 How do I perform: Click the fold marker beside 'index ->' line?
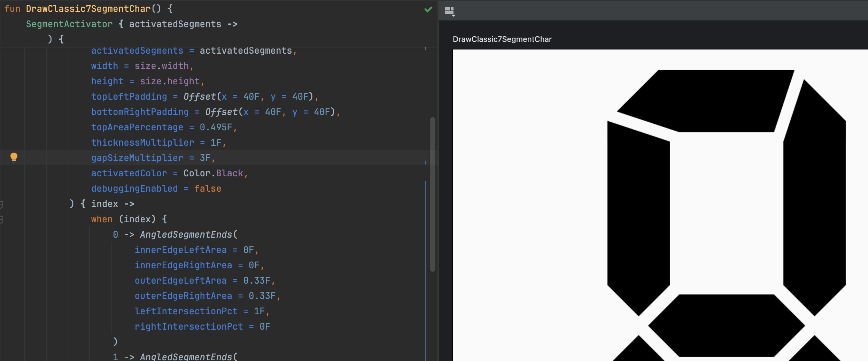coord(1,204)
